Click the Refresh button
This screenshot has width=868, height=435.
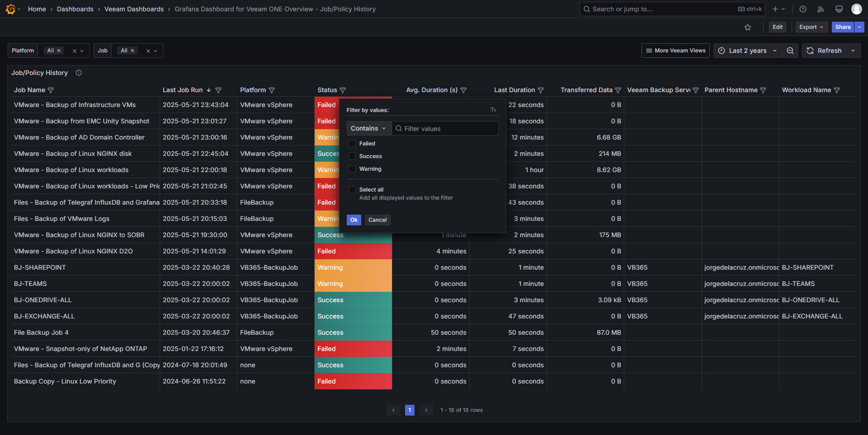click(824, 51)
